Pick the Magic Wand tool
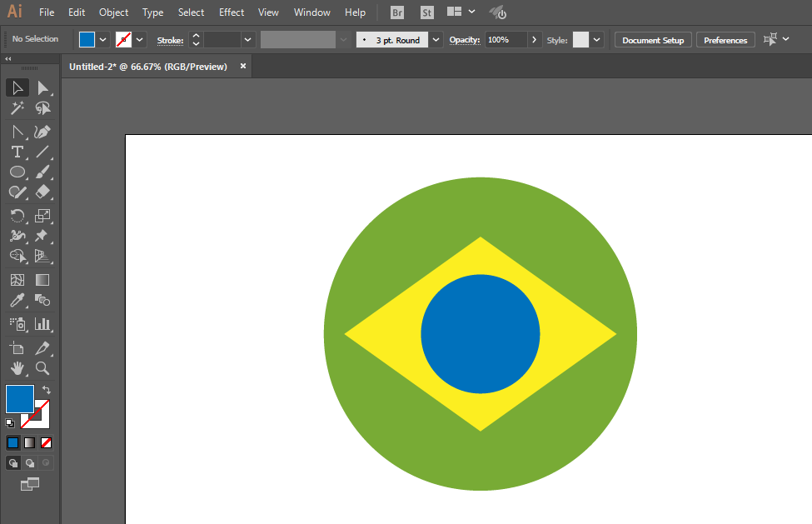 (x=17, y=107)
